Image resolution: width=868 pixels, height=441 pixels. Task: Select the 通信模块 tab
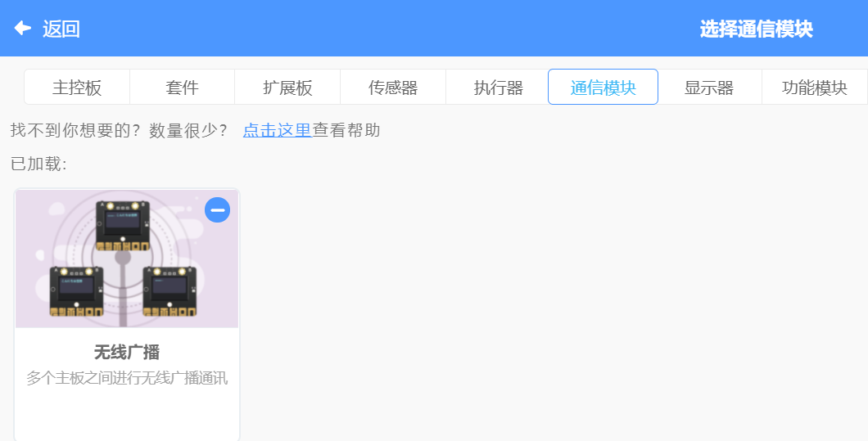tap(603, 87)
